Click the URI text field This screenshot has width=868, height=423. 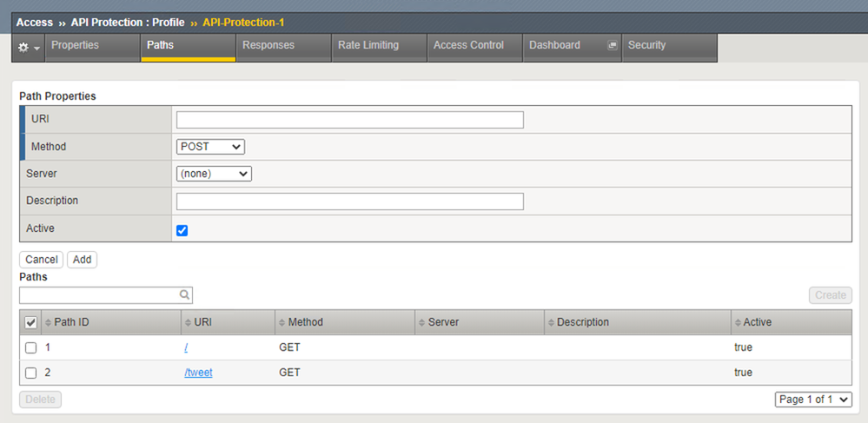349,120
